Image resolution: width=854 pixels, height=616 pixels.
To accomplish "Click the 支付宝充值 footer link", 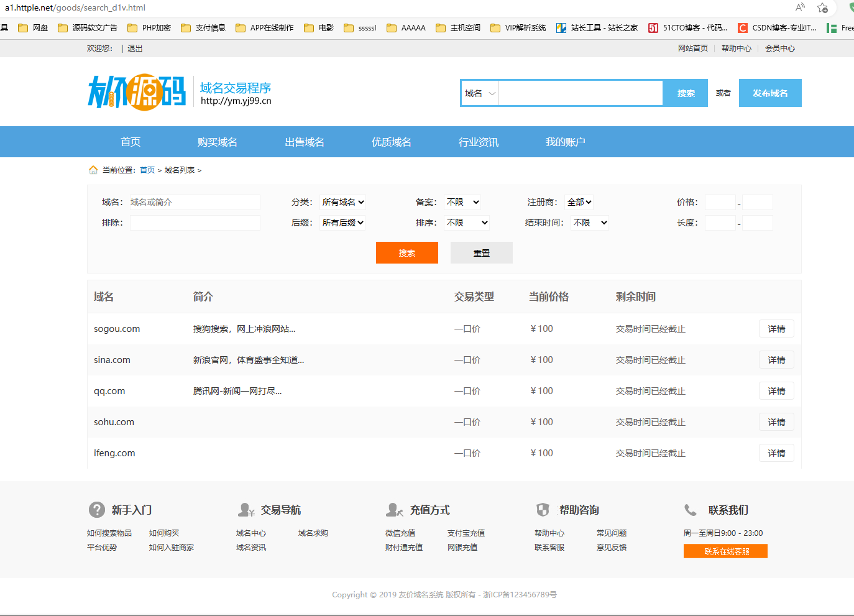I will coord(466,533).
